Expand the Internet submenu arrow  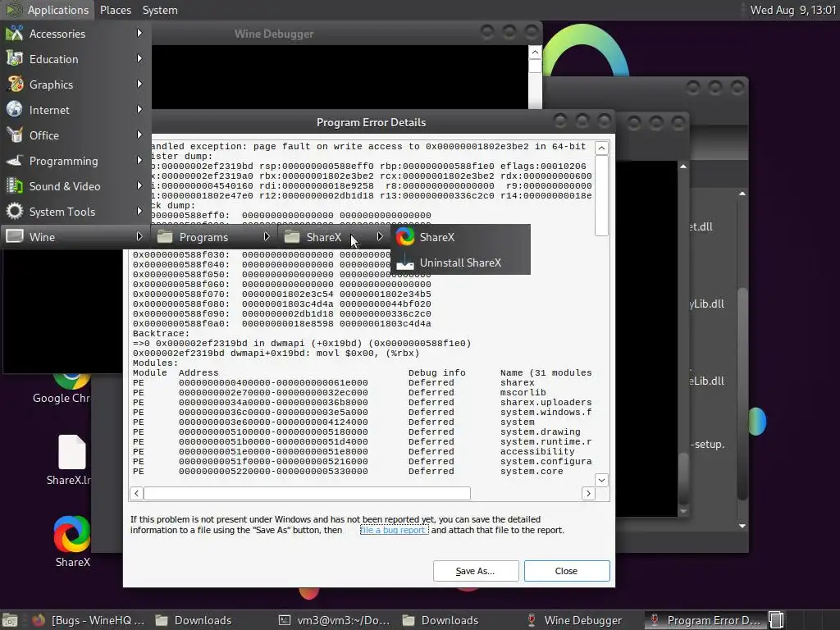(139, 109)
